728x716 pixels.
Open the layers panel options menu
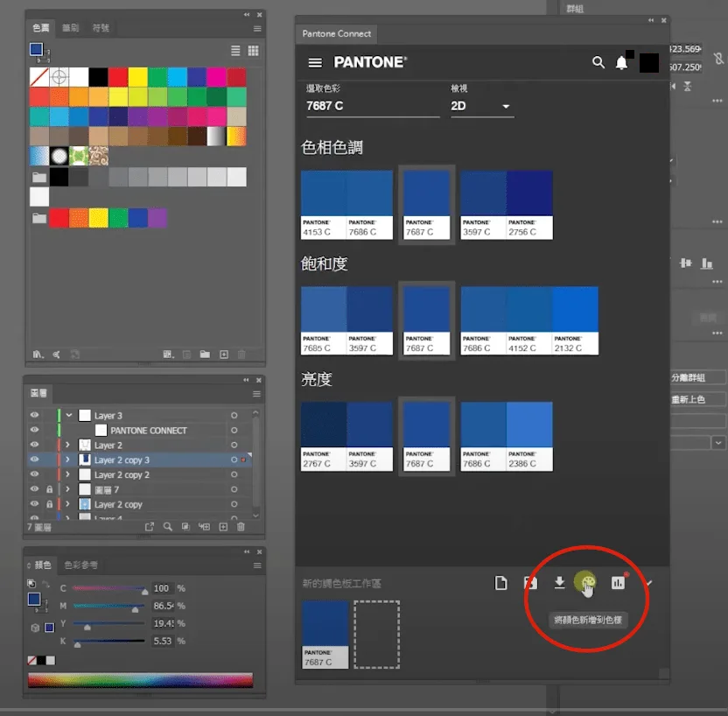(x=256, y=394)
